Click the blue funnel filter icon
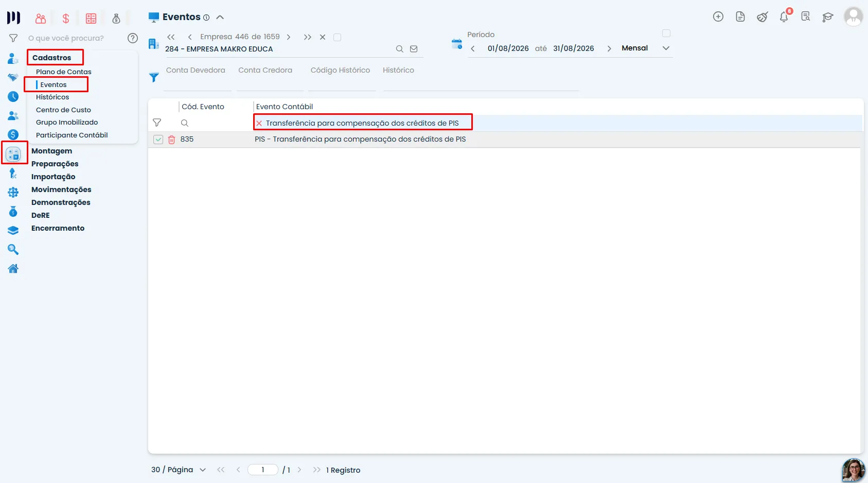This screenshot has width=868, height=483. [154, 77]
